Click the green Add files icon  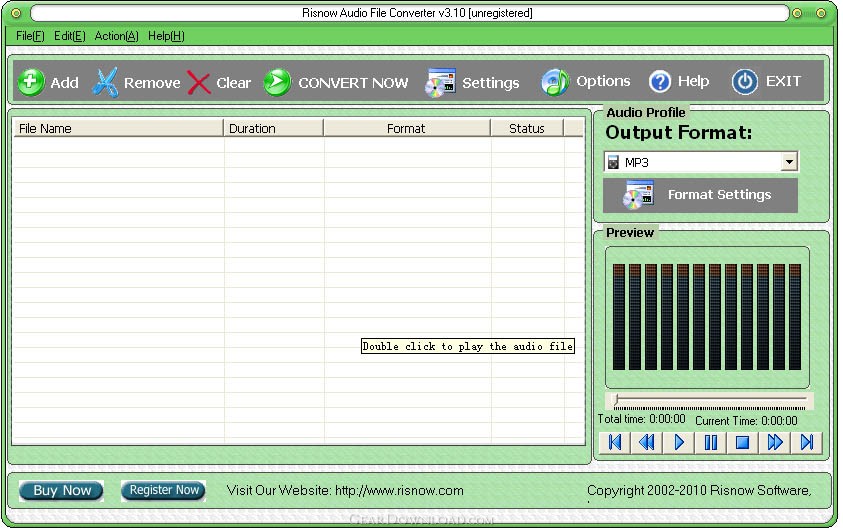(31, 82)
